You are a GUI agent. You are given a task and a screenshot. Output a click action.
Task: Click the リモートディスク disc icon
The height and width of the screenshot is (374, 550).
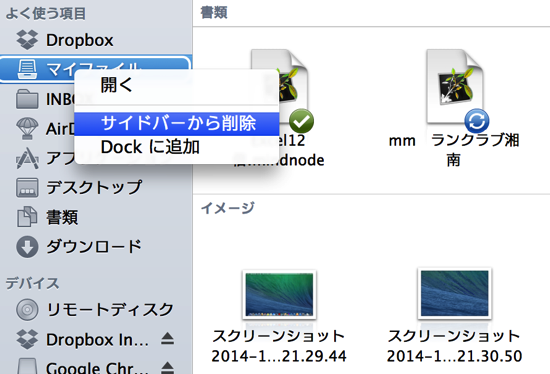[x=27, y=309]
